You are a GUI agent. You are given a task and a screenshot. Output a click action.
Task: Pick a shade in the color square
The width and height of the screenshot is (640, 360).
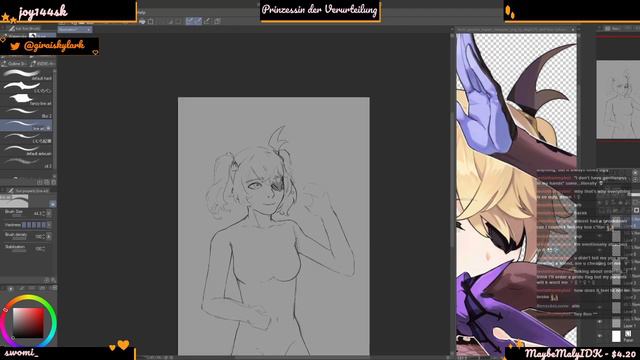(x=28, y=322)
